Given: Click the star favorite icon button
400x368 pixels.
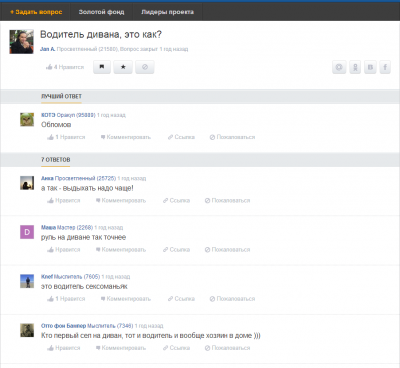Looking at the screenshot, I should (123, 67).
